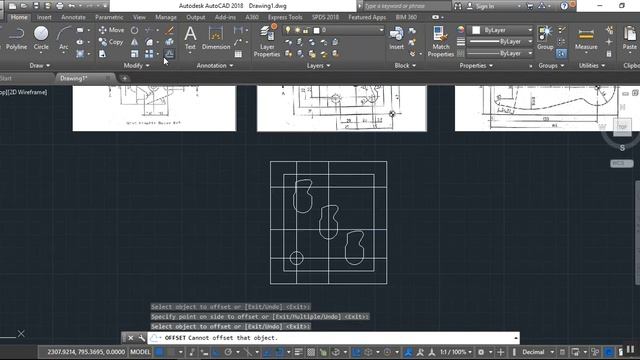640x360 pixels.
Task: Add a new drawing tab with plus button
Action: click(124, 78)
